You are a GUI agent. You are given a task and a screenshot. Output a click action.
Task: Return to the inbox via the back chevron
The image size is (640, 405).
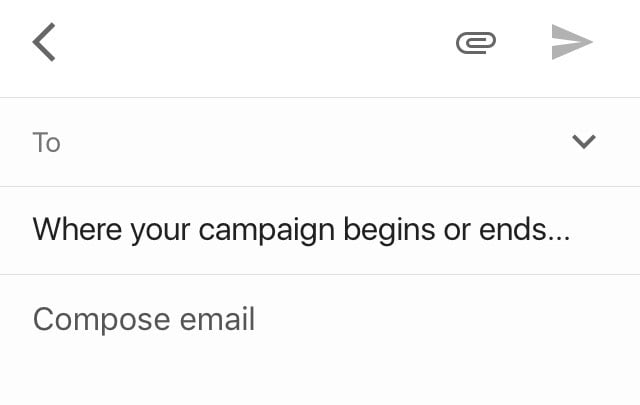(44, 43)
